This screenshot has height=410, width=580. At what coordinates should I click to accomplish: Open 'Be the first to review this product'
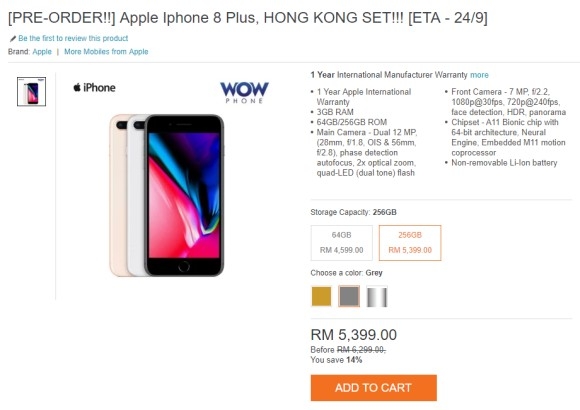tap(73, 38)
